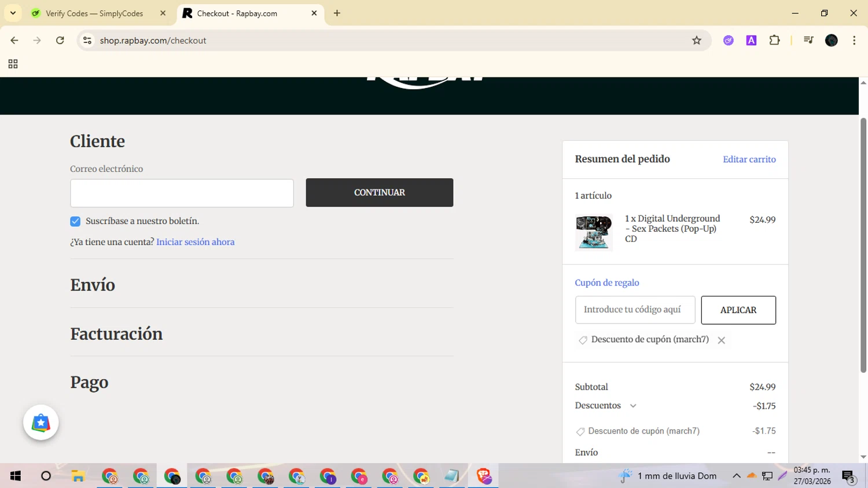Screen dimensions: 868x488
Task: Open the media controls icon in toolbar
Action: (808, 41)
